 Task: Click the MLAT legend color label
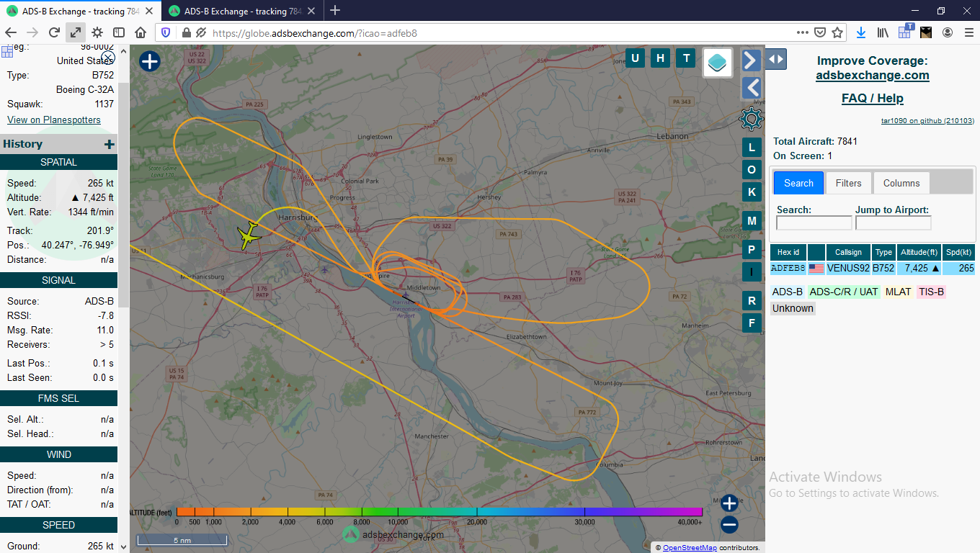pos(898,292)
